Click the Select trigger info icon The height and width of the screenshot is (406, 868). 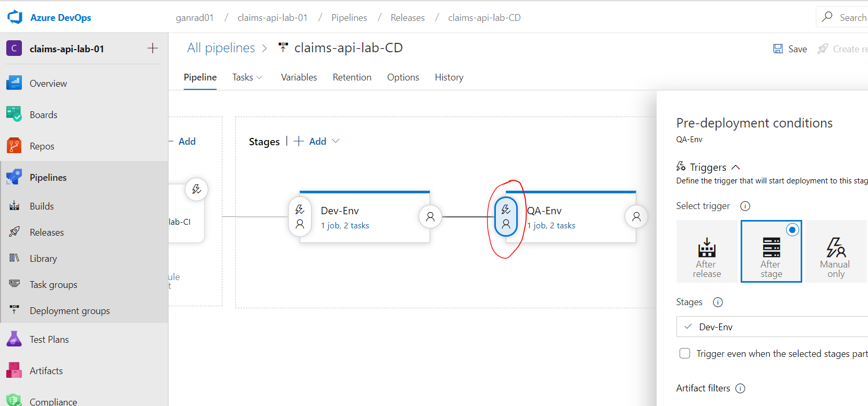tap(745, 206)
